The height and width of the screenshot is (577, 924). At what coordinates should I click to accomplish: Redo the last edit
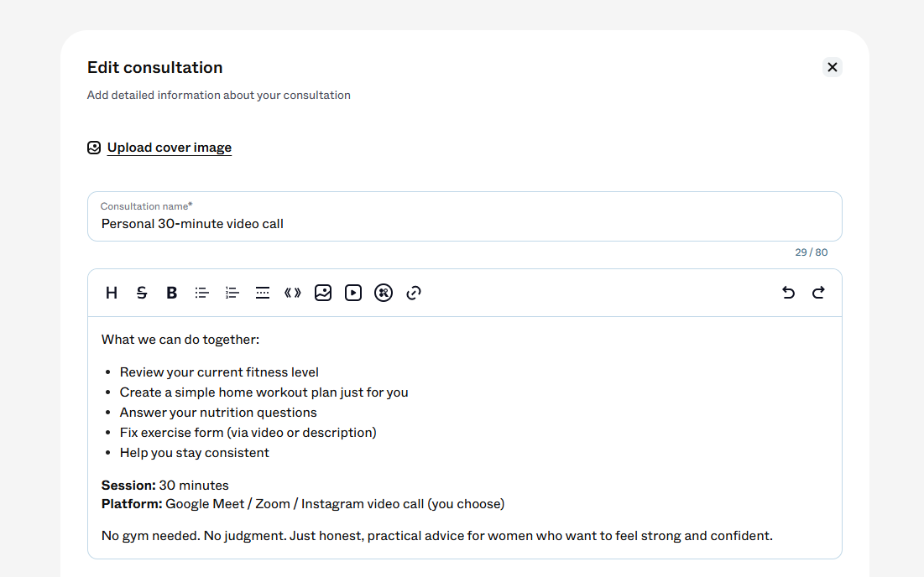click(x=818, y=293)
